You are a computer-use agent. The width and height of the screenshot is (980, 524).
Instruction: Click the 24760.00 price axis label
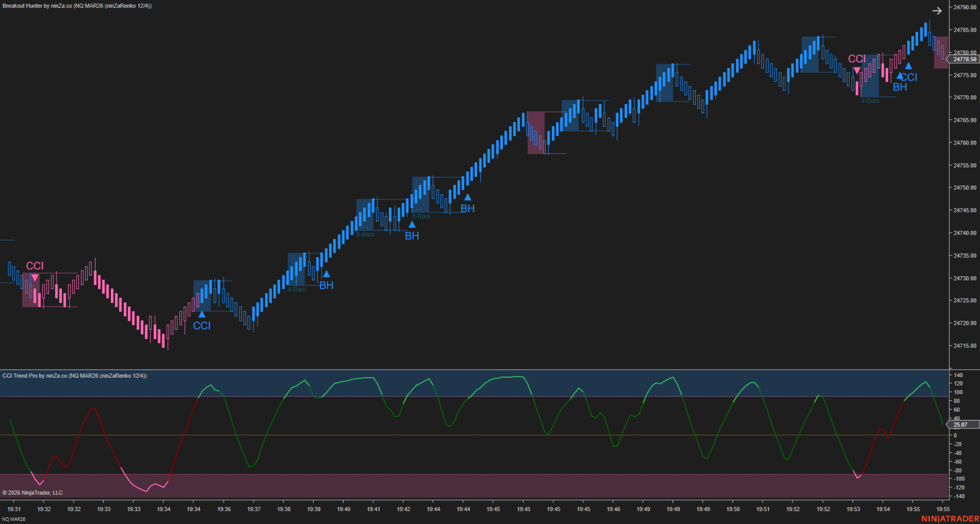coord(965,143)
